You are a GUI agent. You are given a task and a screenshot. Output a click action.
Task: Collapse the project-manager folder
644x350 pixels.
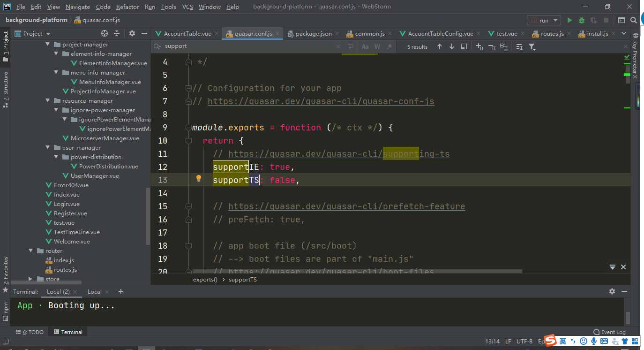(x=47, y=44)
